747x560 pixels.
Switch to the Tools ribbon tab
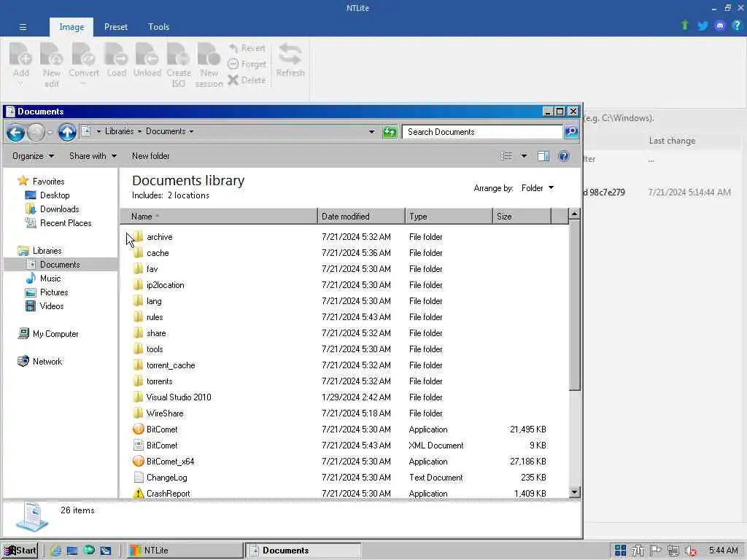click(158, 27)
